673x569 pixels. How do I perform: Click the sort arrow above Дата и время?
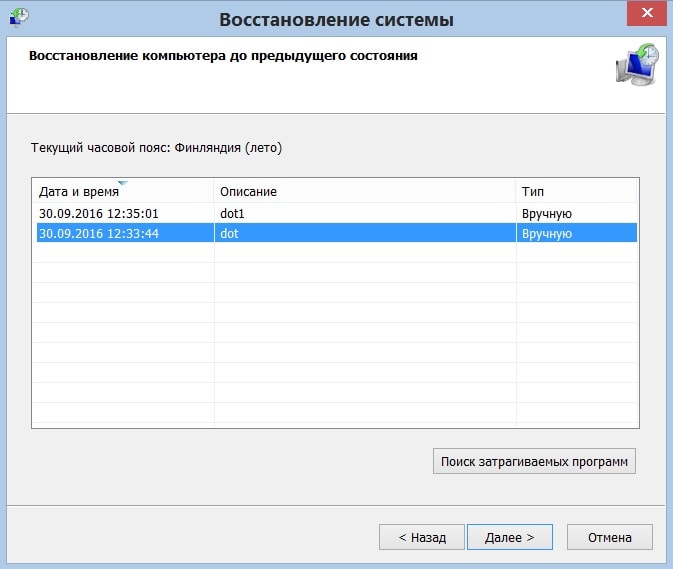tap(123, 183)
